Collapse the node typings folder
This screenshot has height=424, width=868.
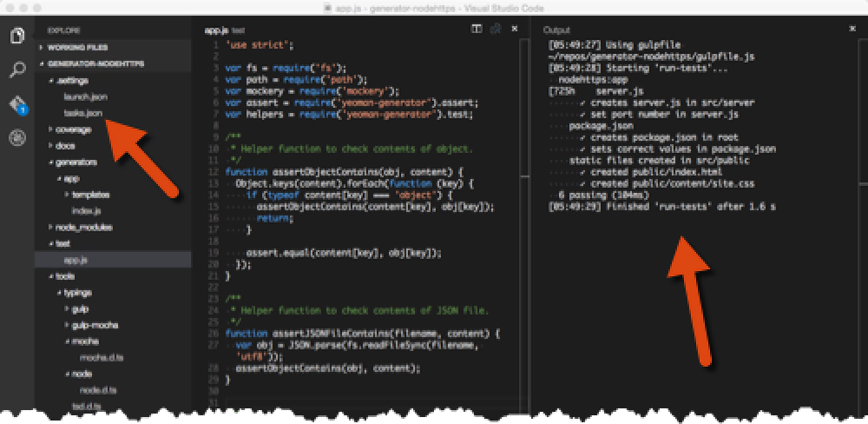(78, 374)
